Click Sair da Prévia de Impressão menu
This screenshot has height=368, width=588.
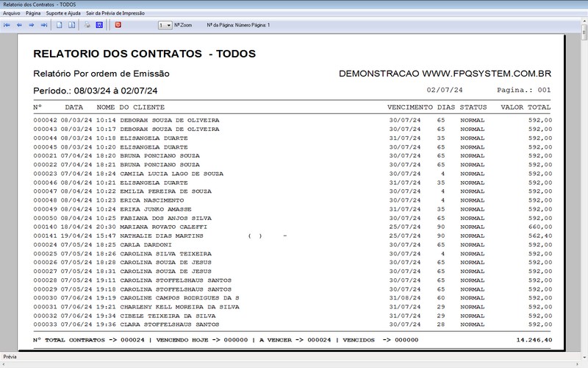point(115,13)
